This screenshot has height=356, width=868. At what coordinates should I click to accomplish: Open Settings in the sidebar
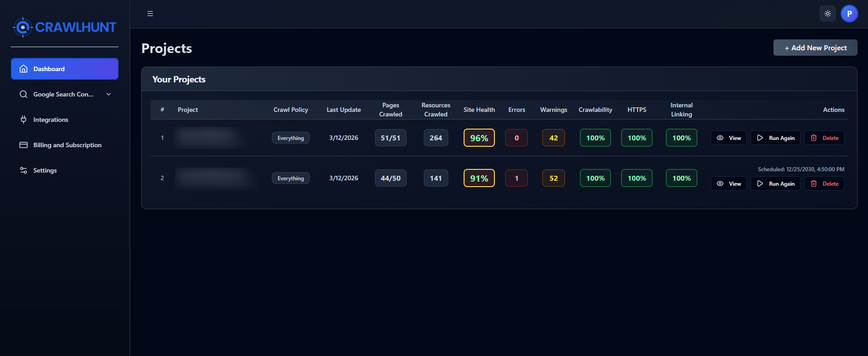pyautogui.click(x=65, y=170)
